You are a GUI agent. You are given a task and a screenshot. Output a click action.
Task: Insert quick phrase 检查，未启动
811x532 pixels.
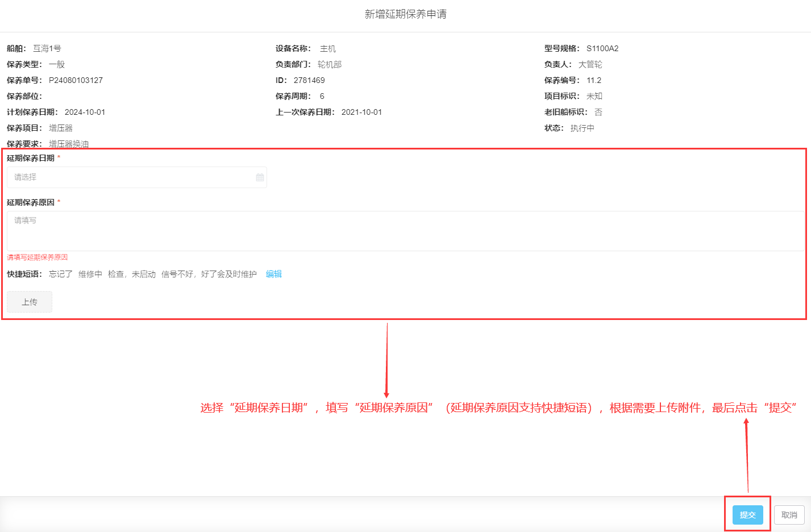(132, 274)
